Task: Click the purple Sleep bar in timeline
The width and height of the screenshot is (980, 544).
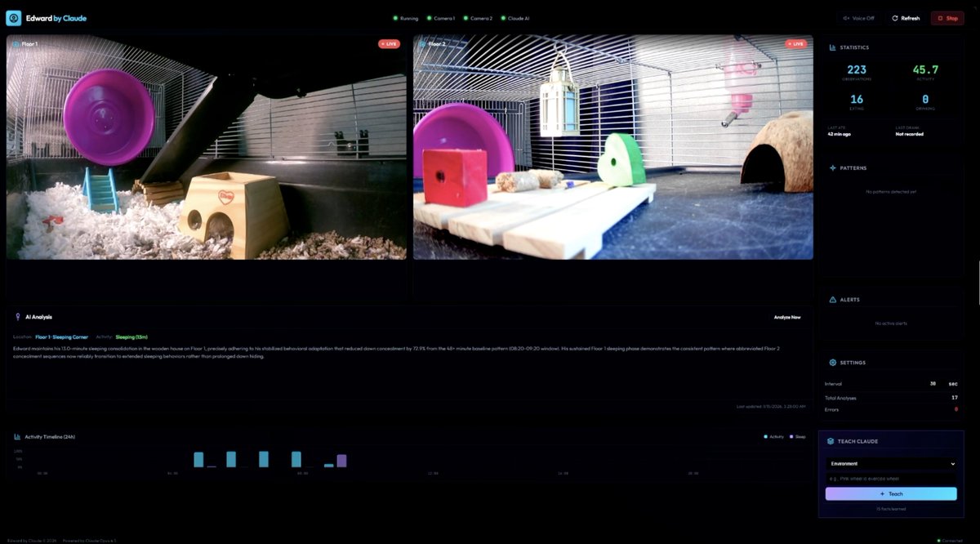Action: point(341,461)
